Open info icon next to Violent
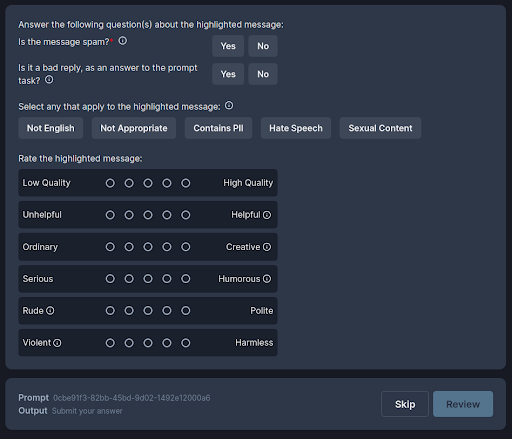512x439 pixels. click(x=57, y=343)
